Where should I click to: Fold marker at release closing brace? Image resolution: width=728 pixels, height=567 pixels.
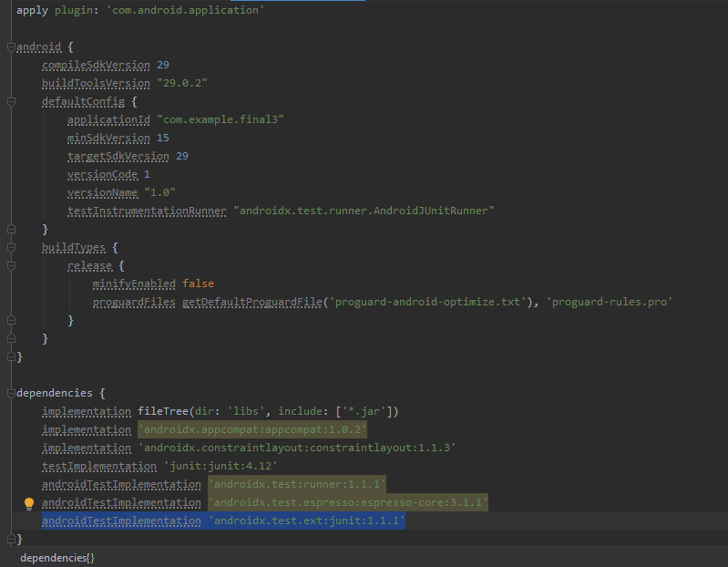[11, 320]
